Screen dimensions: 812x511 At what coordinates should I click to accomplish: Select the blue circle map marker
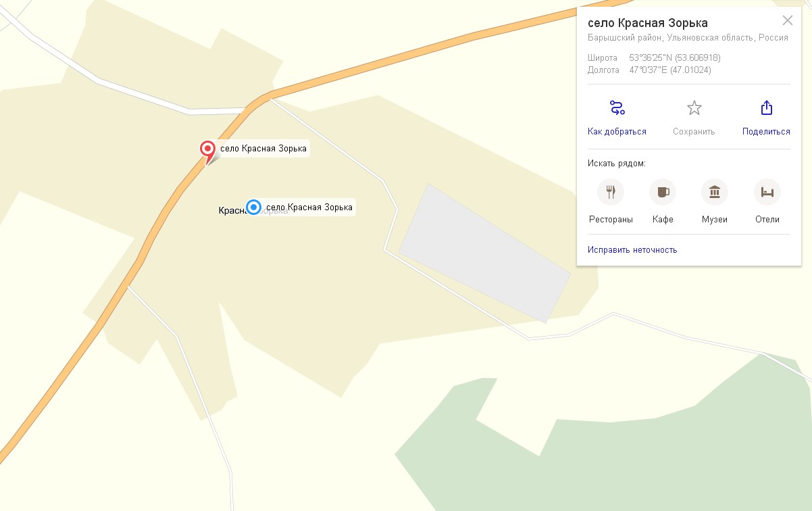[253, 207]
